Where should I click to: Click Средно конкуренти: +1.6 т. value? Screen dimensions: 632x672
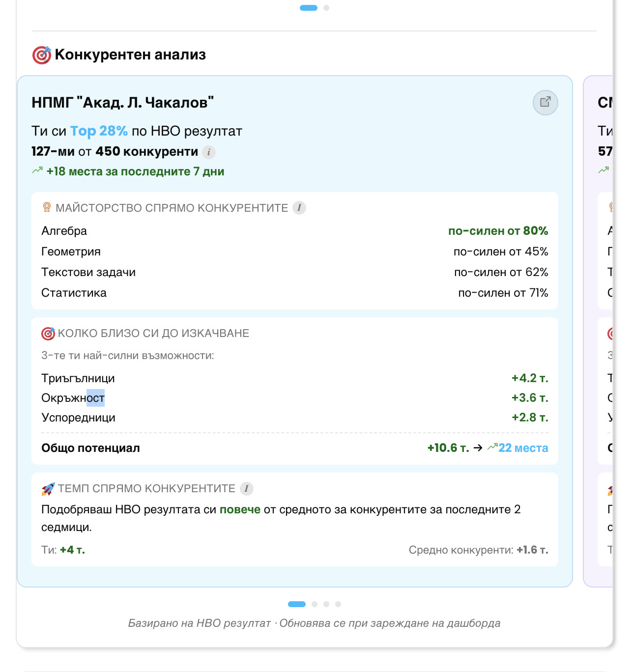point(479,550)
